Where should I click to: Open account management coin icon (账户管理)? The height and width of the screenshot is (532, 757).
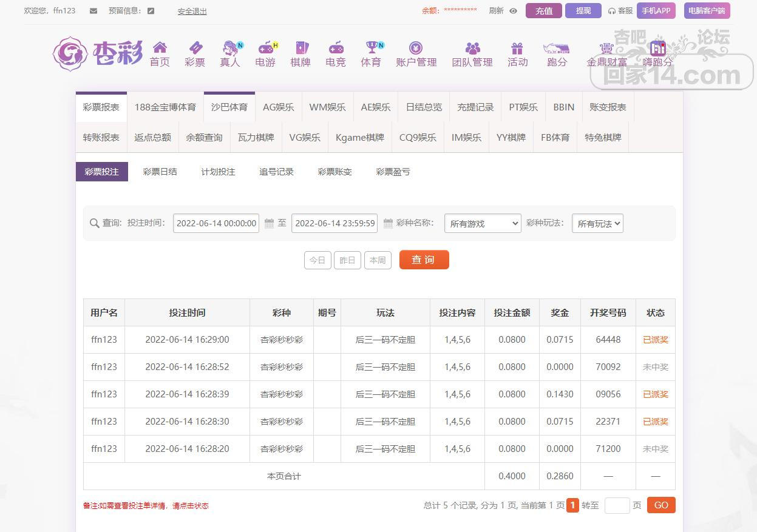point(416,48)
